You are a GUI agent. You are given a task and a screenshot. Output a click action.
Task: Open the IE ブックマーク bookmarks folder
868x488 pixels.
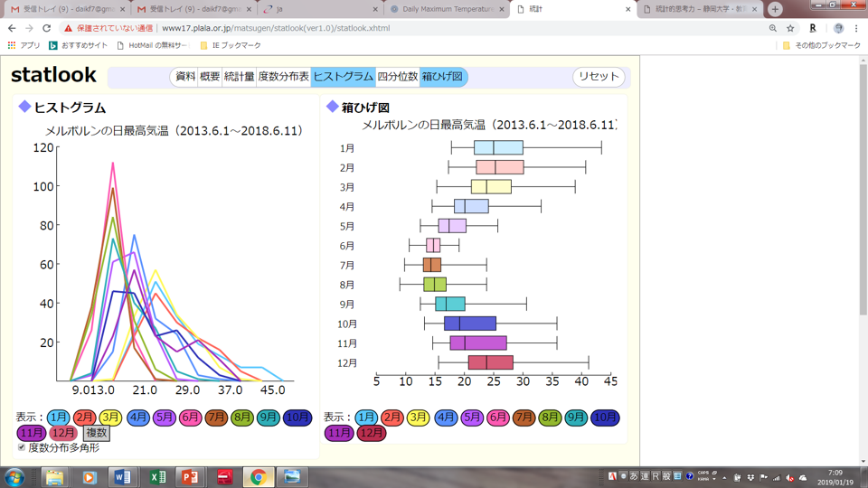pos(231,45)
